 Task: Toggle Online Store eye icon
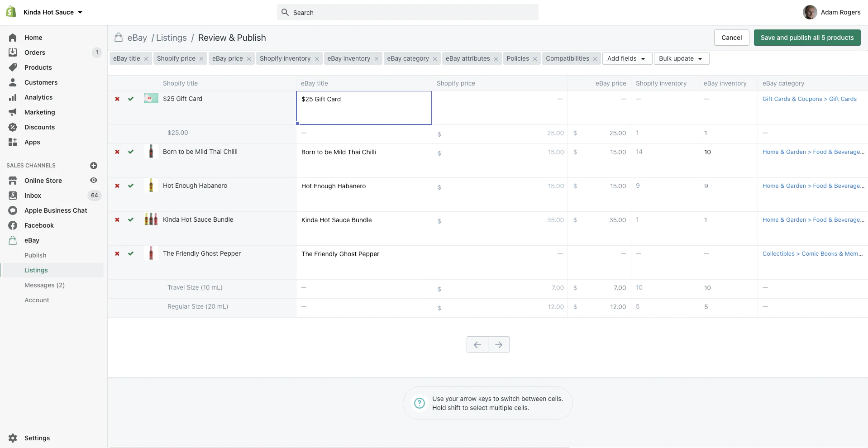click(94, 181)
